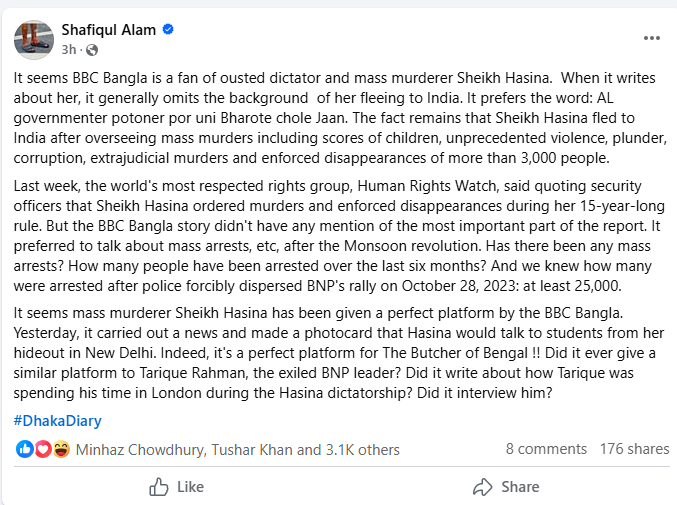
Task: Open the Shafiqul Alam profile name link
Action: click(108, 30)
